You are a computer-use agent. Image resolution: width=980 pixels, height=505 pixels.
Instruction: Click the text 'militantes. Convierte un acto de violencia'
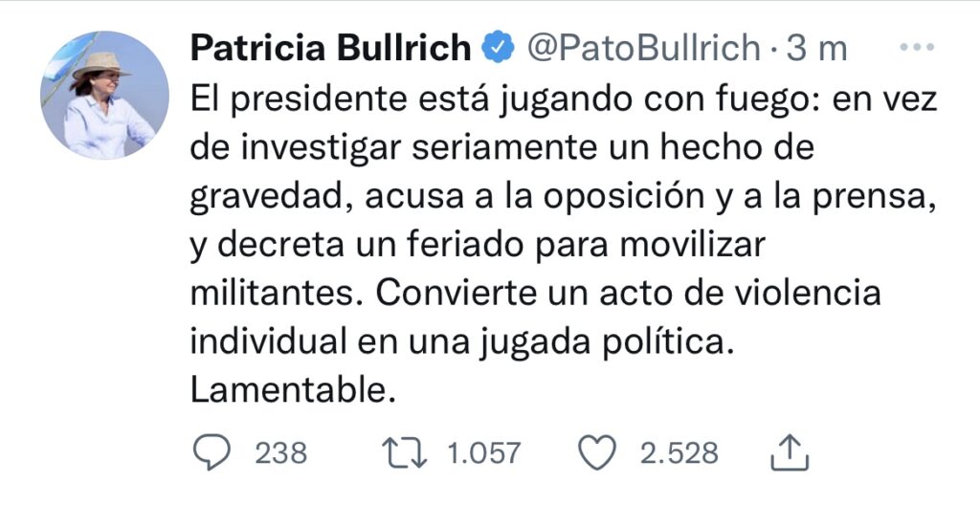[536, 293]
